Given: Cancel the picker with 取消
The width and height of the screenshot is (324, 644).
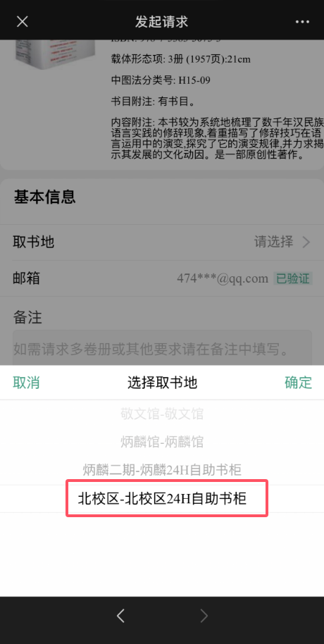Looking at the screenshot, I should pos(26,383).
